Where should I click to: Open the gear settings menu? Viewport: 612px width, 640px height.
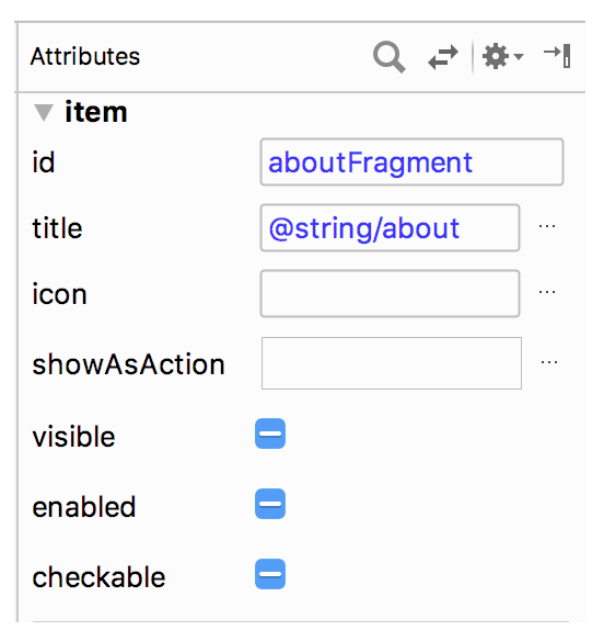point(501,57)
